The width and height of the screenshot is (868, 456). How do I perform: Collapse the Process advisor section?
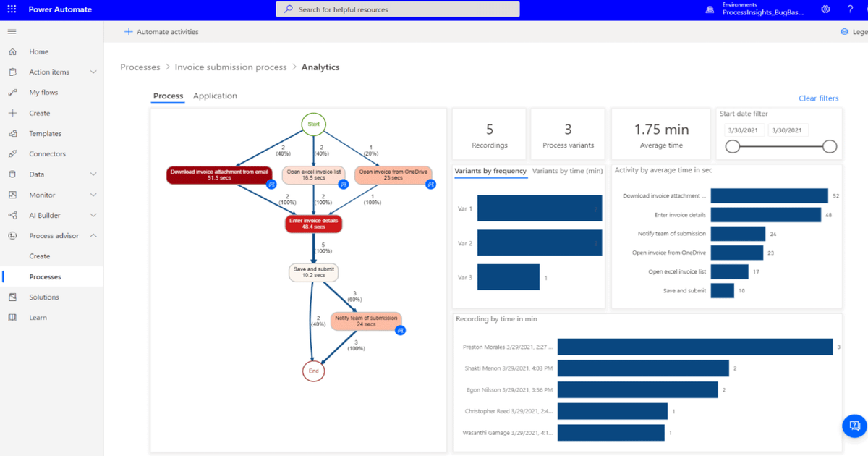tap(95, 235)
